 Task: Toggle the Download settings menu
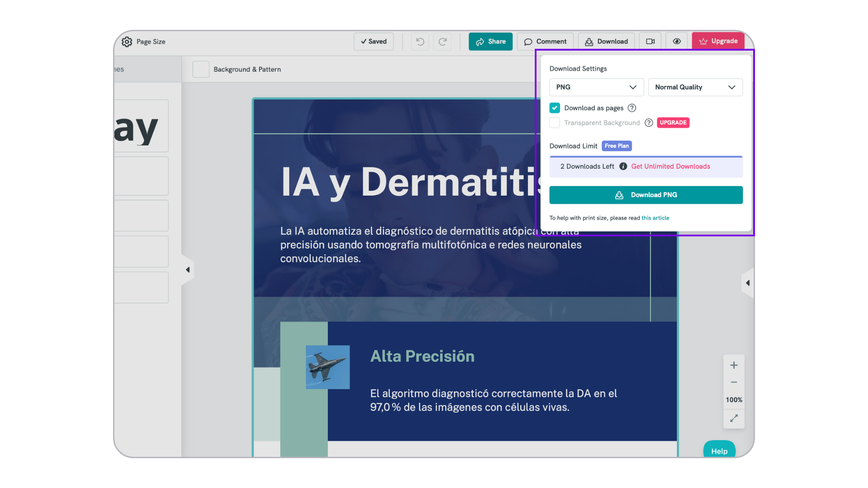pyautogui.click(x=606, y=42)
